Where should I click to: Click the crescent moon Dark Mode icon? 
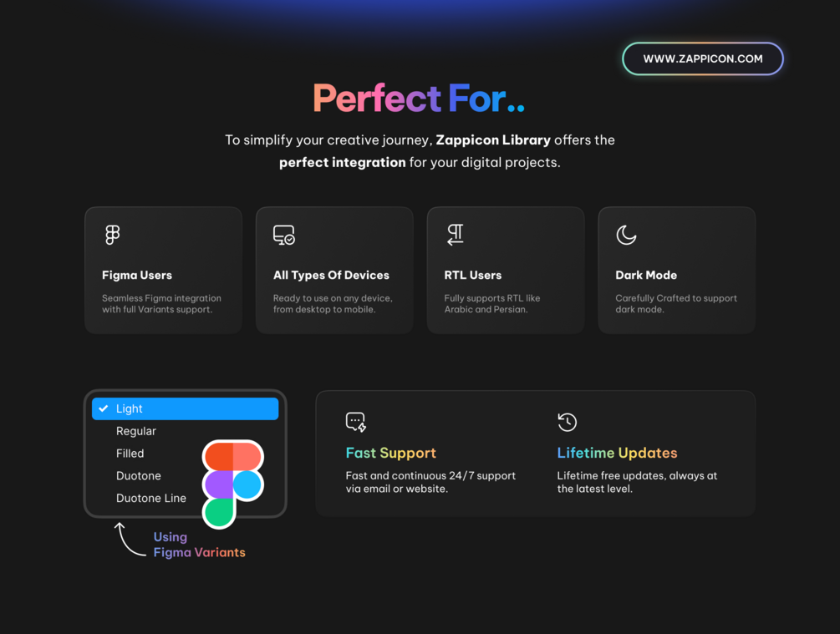click(x=626, y=235)
